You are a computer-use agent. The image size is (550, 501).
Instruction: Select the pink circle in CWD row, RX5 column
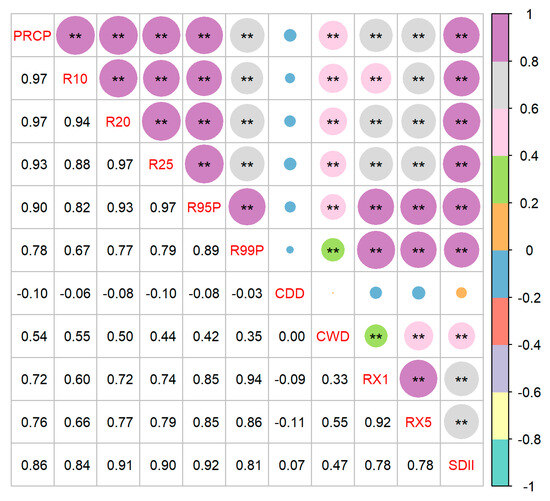tap(418, 336)
